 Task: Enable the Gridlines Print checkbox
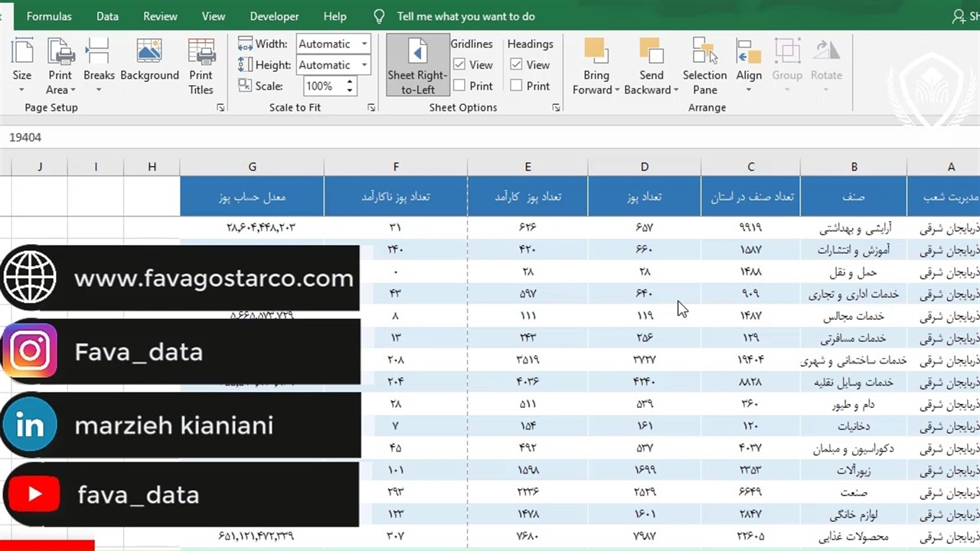[x=459, y=86]
